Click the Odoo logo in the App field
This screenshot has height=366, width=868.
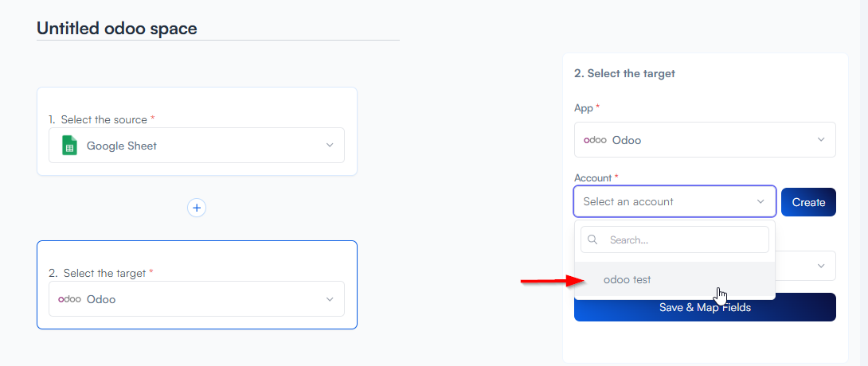(x=595, y=140)
